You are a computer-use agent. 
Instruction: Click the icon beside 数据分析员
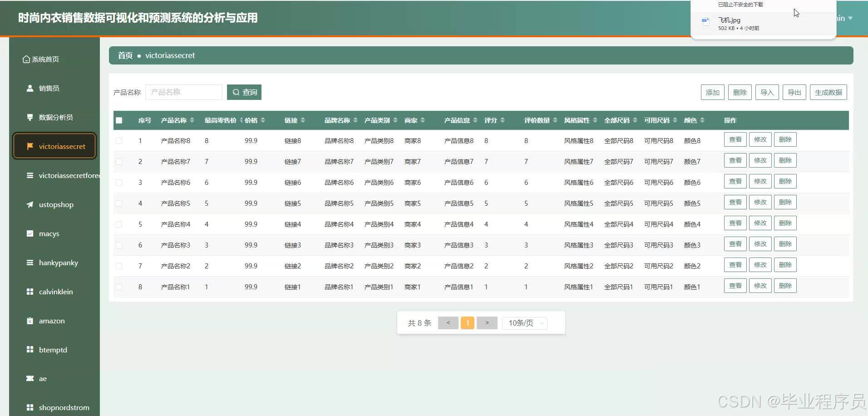click(x=30, y=117)
